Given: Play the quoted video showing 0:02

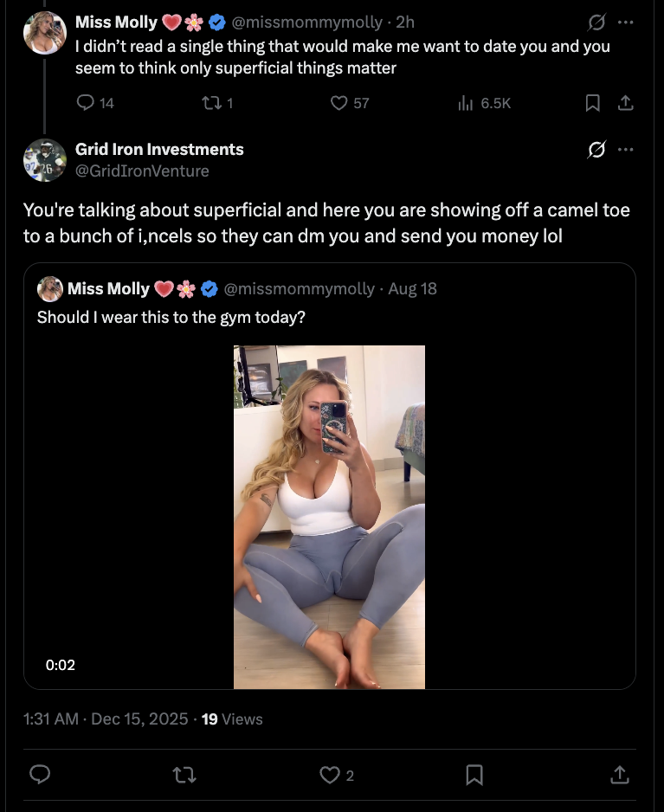Looking at the screenshot, I should tap(329, 517).
